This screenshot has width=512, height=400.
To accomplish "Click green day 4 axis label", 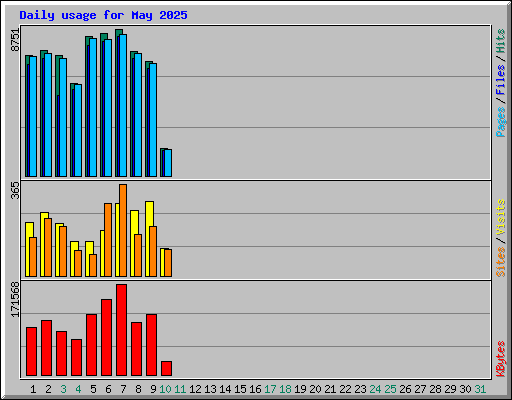I will click(78, 389).
